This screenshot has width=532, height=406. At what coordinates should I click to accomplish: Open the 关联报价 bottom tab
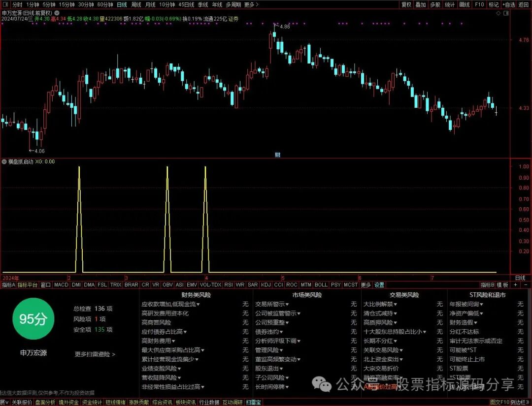pyautogui.click(x=22, y=402)
